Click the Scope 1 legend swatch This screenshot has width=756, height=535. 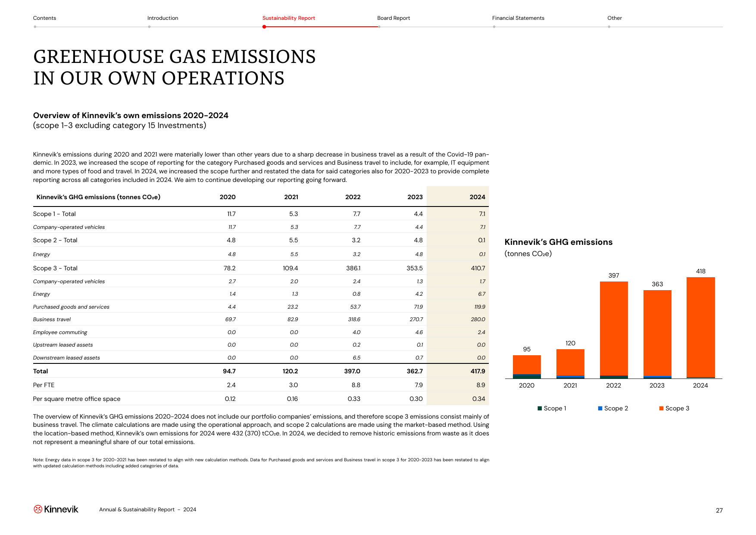tap(540, 408)
